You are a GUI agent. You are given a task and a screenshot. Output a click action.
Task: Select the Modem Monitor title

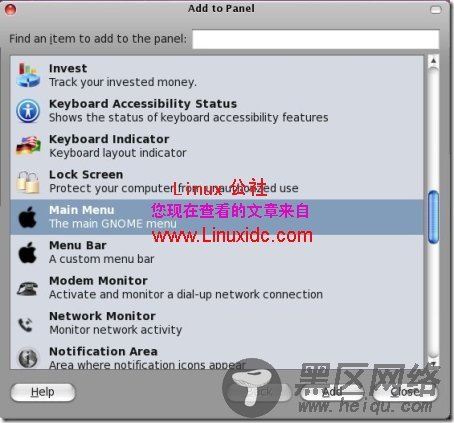click(98, 281)
